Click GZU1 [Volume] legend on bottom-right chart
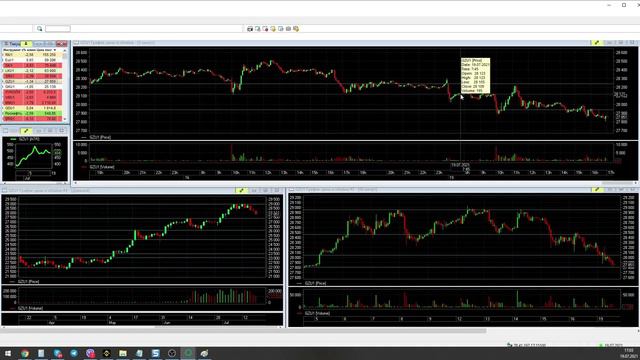Viewport: 640px width, 360px height. click(x=317, y=313)
